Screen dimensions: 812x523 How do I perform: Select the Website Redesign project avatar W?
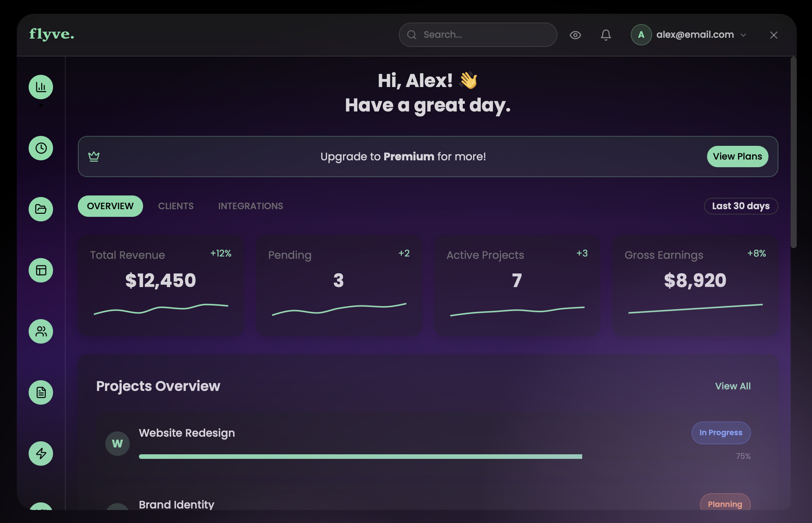pos(118,443)
